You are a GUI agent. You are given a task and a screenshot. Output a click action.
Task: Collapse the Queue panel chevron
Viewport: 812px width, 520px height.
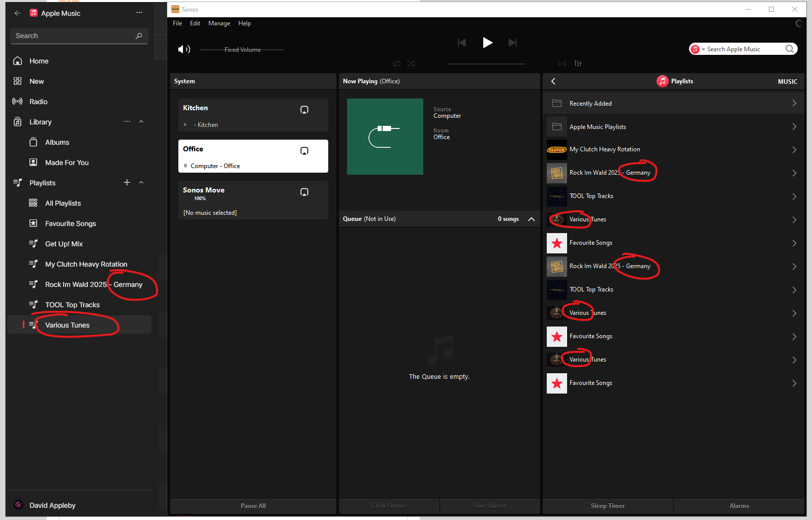(x=532, y=219)
